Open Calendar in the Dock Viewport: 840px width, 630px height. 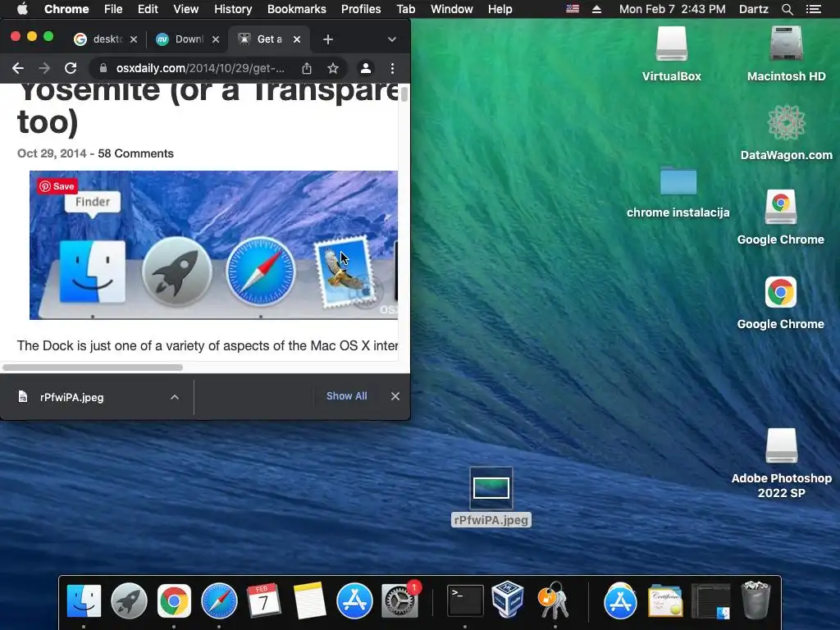(263, 600)
